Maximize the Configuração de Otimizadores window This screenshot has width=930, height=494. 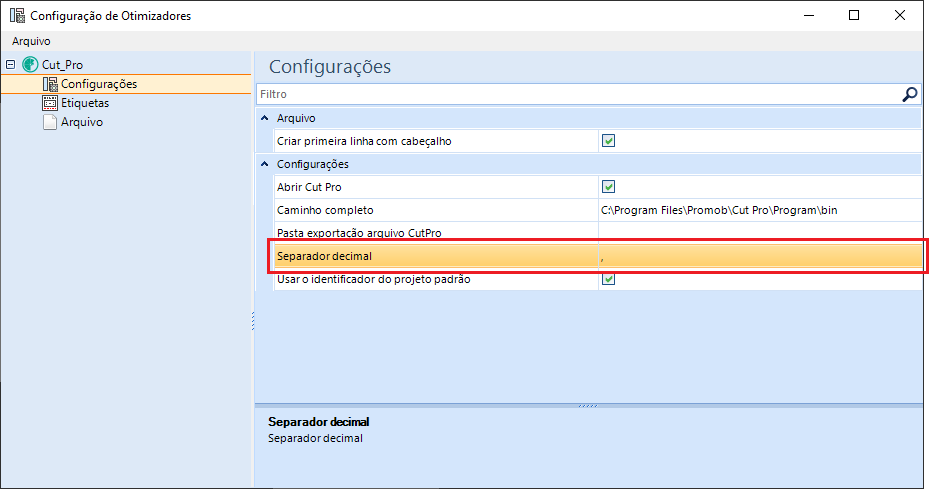pos(854,15)
